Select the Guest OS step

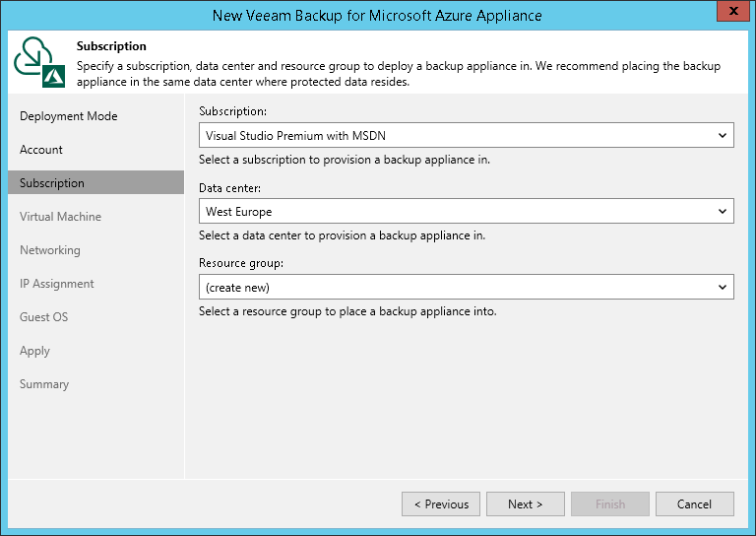pyautogui.click(x=43, y=317)
